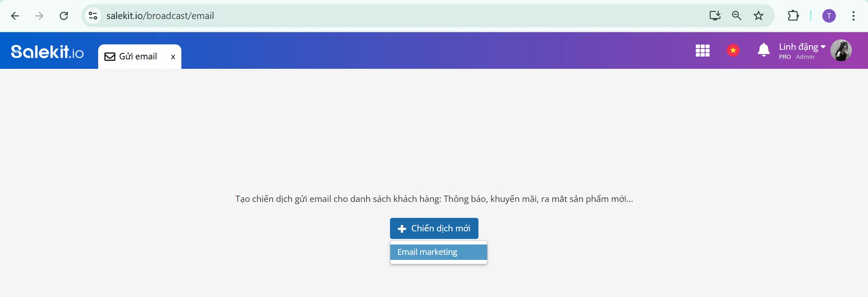Install the Salekit app from the address bar
Image resolution: width=868 pixels, height=297 pixels.
click(x=715, y=16)
